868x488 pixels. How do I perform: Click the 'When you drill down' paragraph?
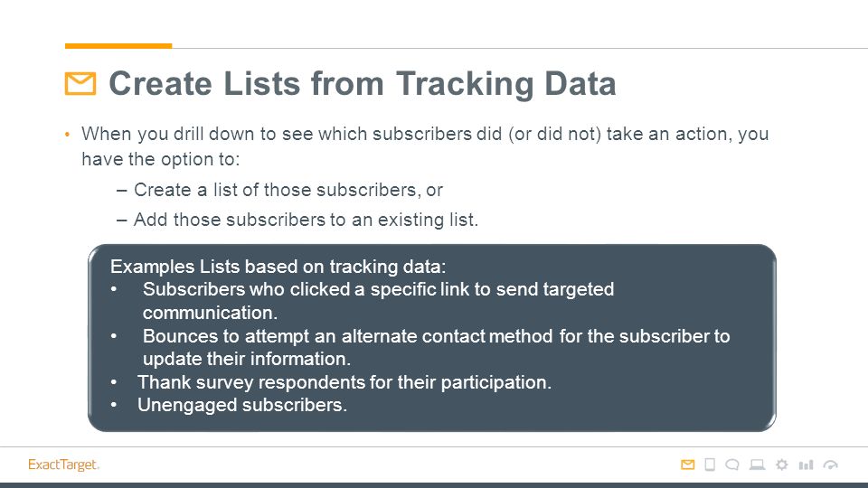point(425,146)
